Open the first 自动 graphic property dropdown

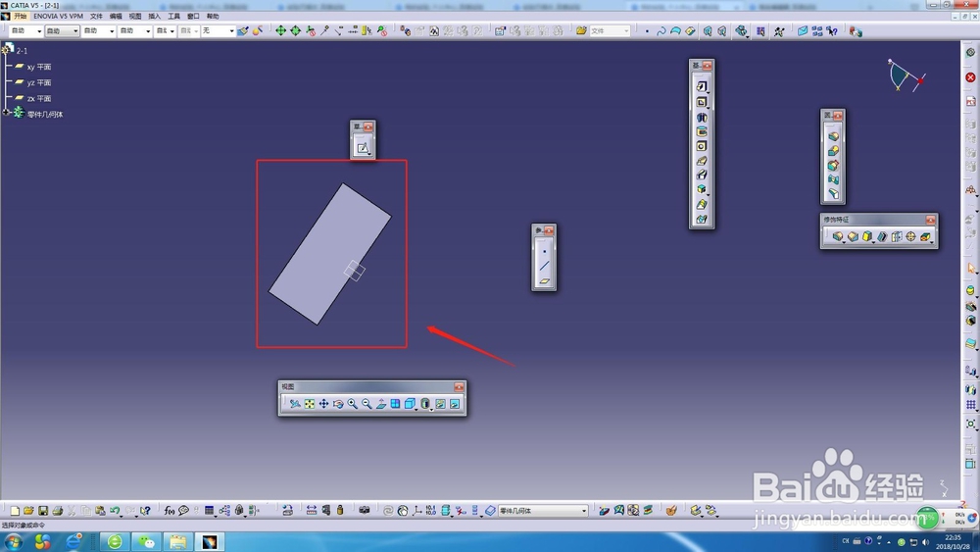pos(25,30)
